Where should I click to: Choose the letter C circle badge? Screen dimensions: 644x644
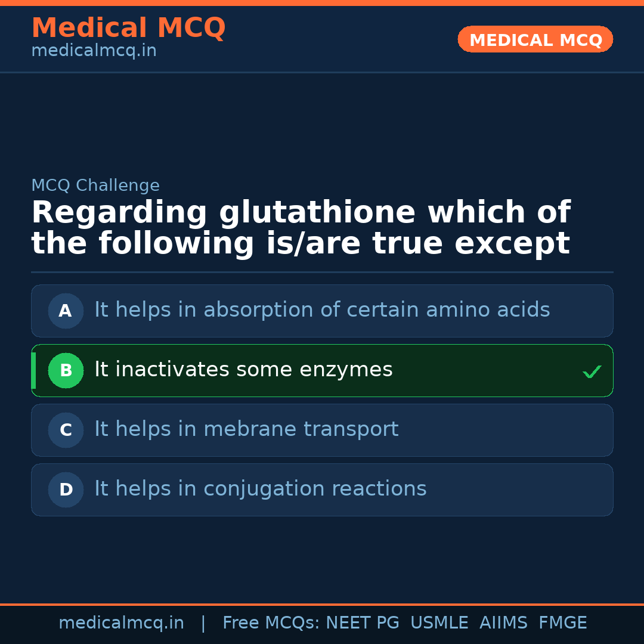click(x=66, y=430)
